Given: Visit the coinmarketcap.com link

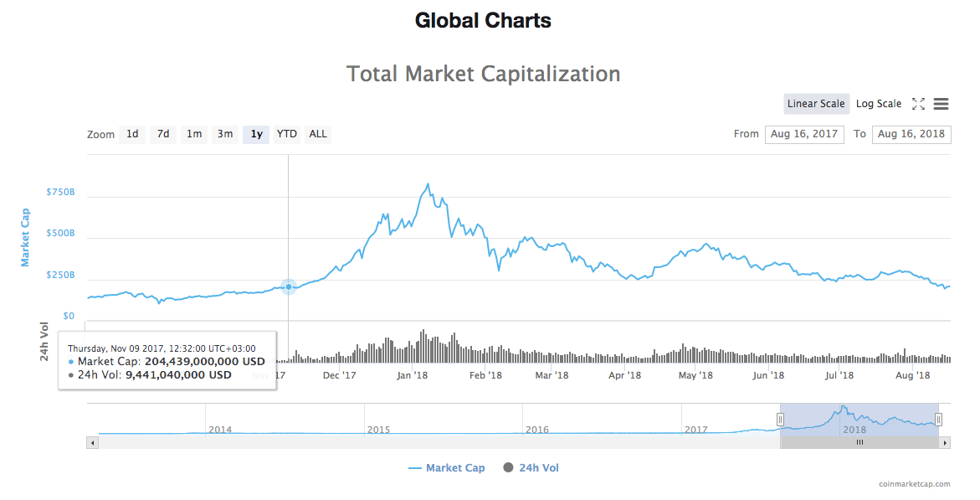Looking at the screenshot, I should click(x=916, y=482).
